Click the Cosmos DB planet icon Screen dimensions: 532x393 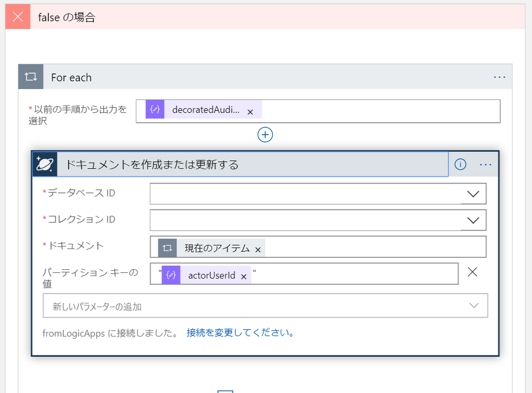pyautogui.click(x=45, y=164)
